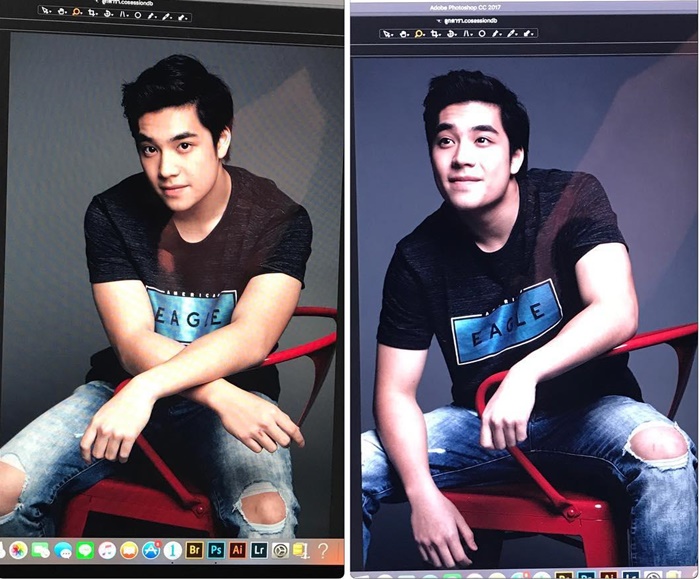Launch Photoshop from the left screen dock

216,549
